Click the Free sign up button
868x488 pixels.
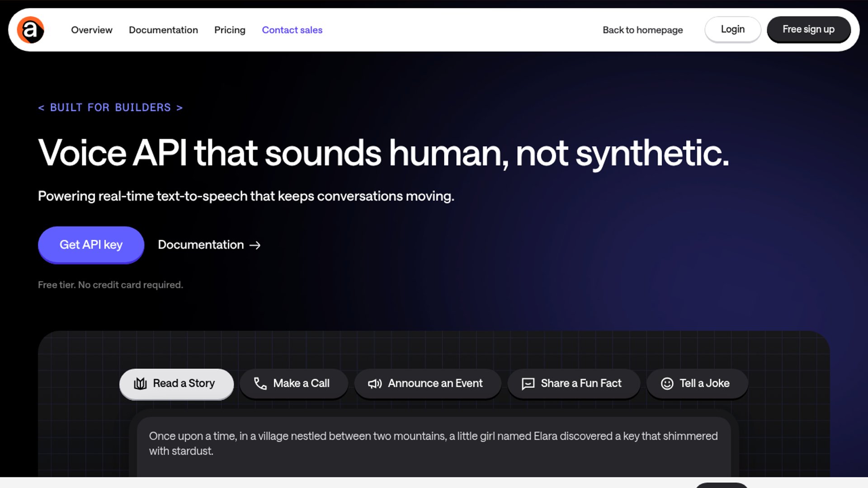pos(808,29)
